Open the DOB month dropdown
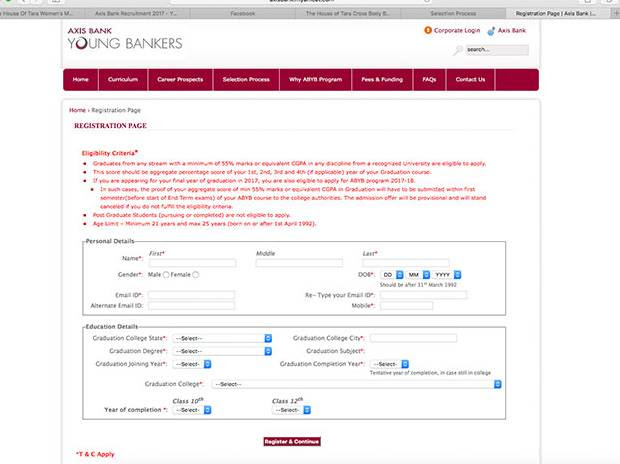620x464 pixels. point(418,275)
